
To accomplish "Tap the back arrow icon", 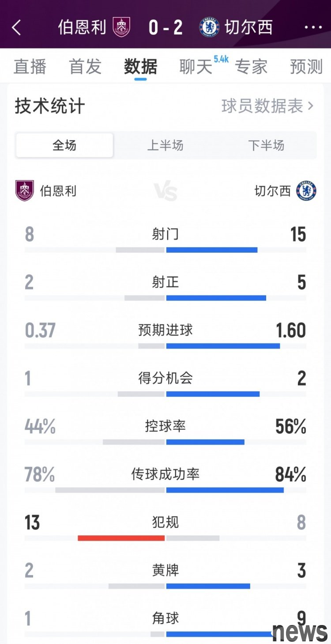I will pyautogui.click(x=16, y=27).
